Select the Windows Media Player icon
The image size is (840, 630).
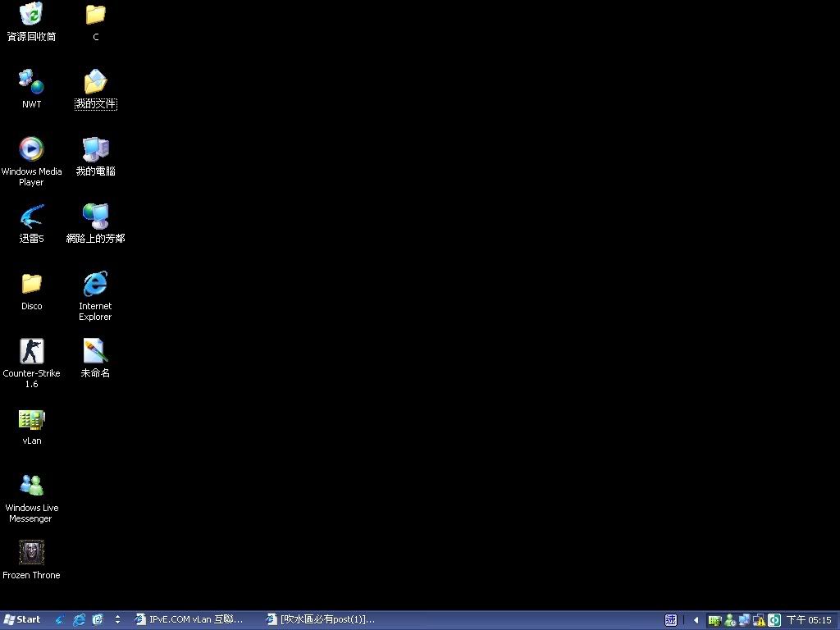pos(31,149)
